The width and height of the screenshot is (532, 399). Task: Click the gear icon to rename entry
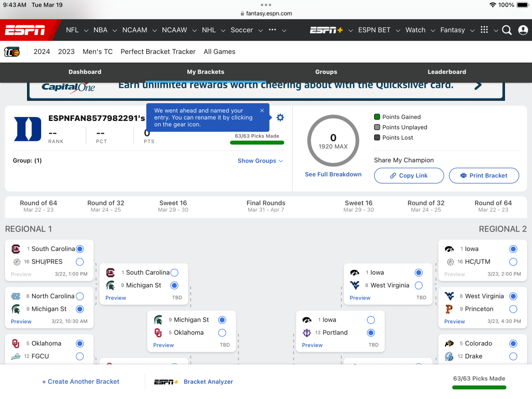[x=281, y=118]
